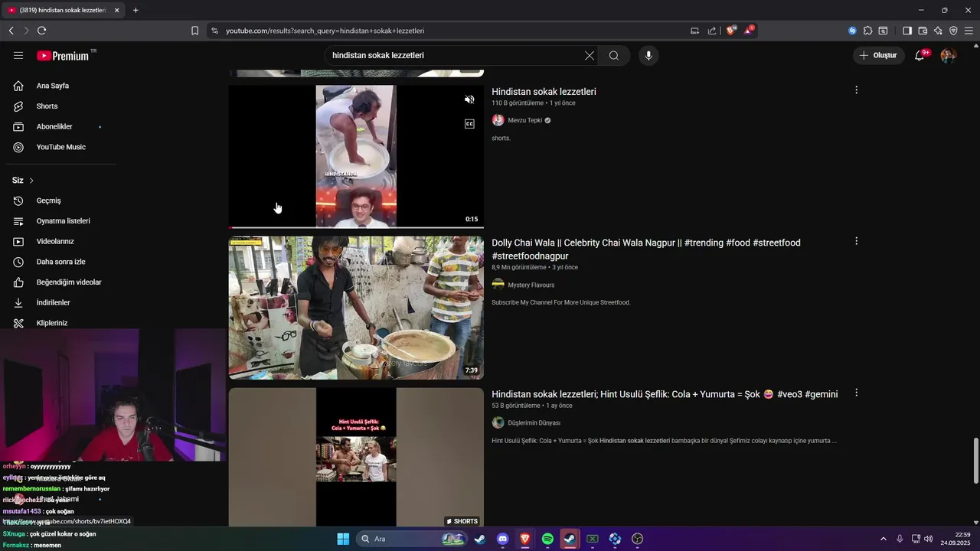
Task: Click the Daha sonra izle clock icon
Action: tap(18, 262)
